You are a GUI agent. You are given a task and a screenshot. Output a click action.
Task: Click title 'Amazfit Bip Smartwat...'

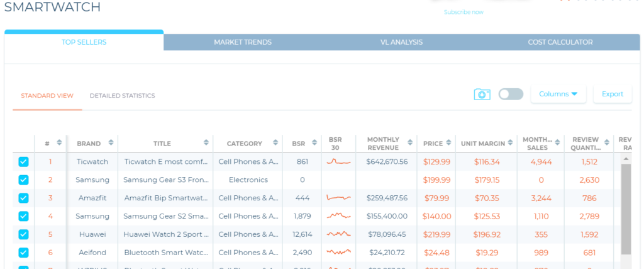coord(165,198)
